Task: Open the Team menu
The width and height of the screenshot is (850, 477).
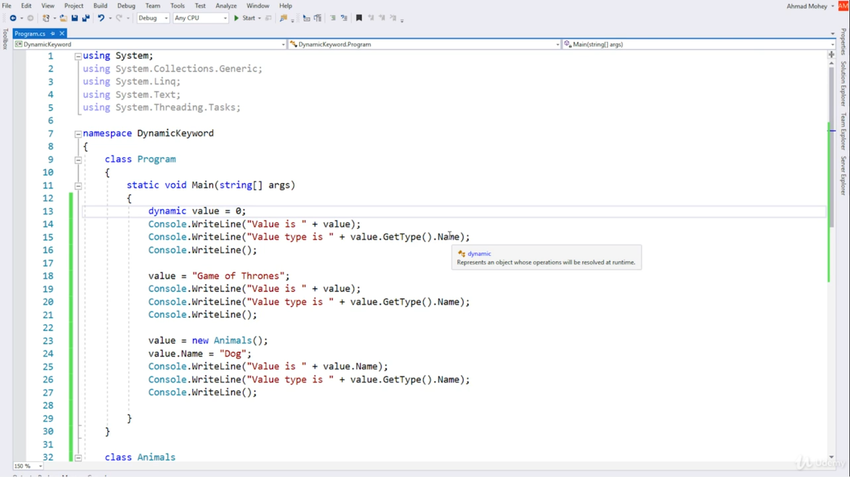Action: [x=152, y=5]
